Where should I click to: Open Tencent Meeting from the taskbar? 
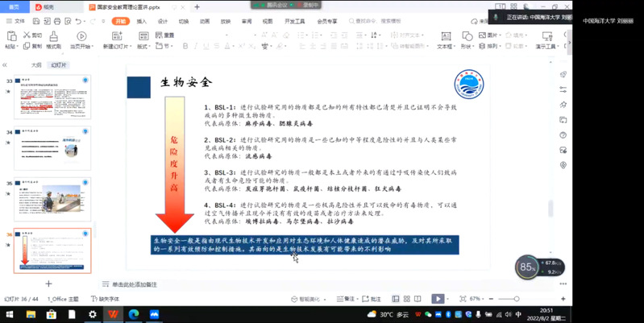tap(154, 314)
